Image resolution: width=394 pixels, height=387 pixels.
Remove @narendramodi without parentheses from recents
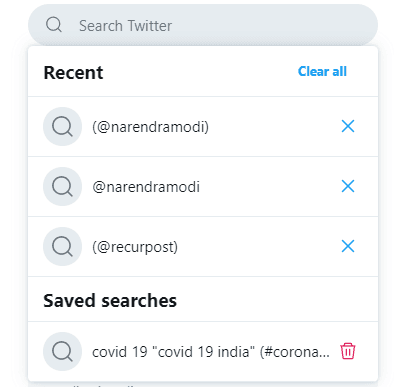pos(348,186)
